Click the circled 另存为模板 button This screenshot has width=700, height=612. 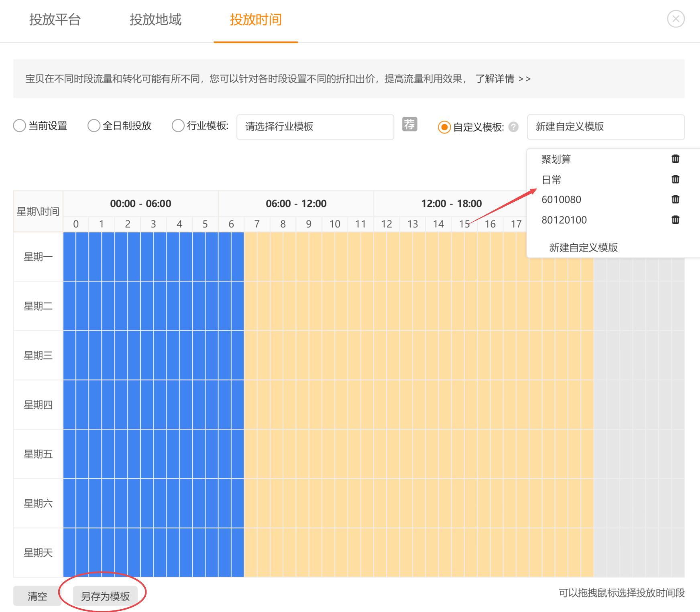pyautogui.click(x=106, y=596)
